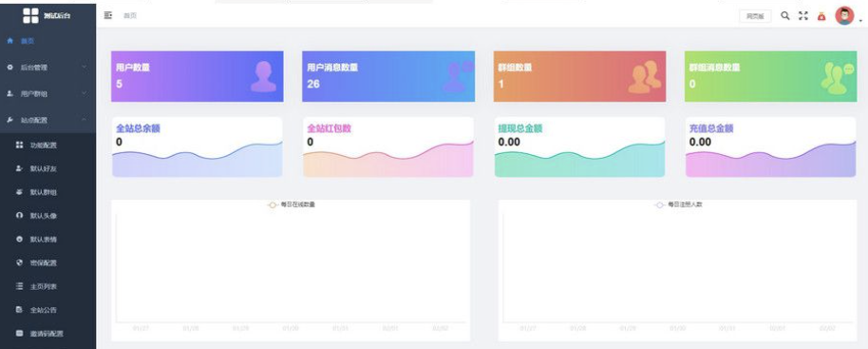This screenshot has width=868, height=349.
Task: Click the 网页版 button in the header
Action: 755,16
